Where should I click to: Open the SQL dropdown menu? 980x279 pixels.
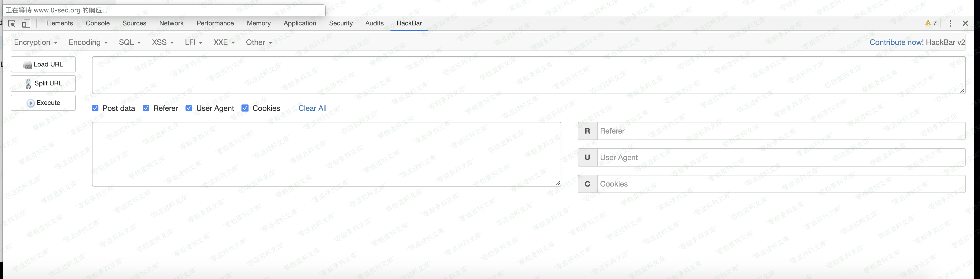click(130, 42)
